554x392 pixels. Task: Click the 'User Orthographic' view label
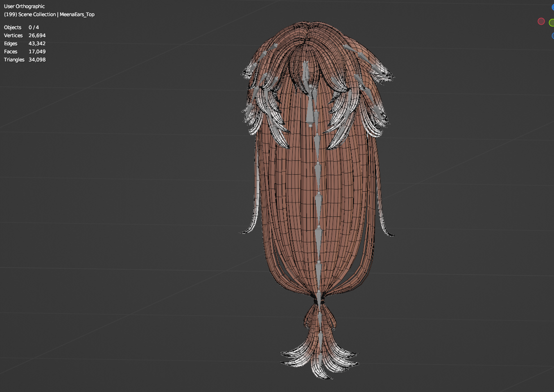click(24, 6)
